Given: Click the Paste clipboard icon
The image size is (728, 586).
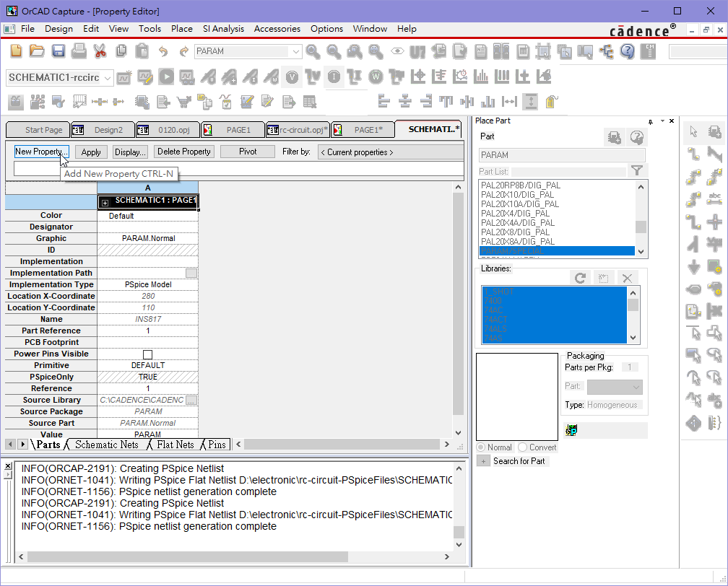Looking at the screenshot, I should [x=142, y=51].
